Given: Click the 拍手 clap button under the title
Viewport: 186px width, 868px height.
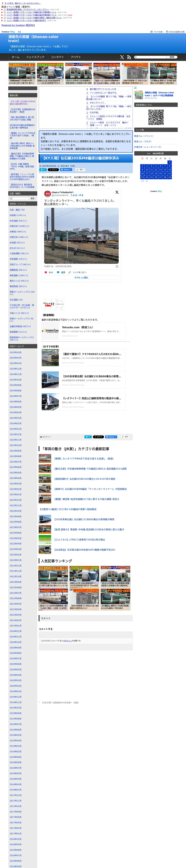Looking at the screenshot, I should click(x=81, y=170).
